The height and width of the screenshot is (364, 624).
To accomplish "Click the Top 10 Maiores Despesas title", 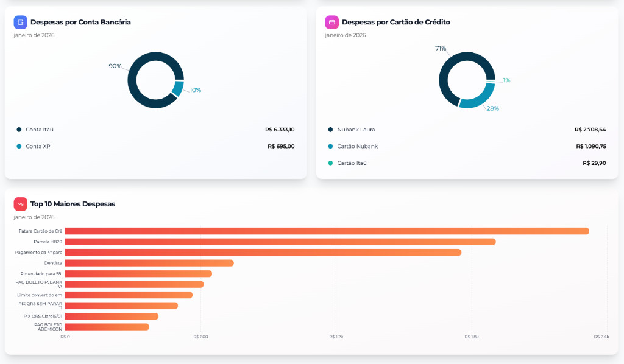I will click(x=73, y=204).
